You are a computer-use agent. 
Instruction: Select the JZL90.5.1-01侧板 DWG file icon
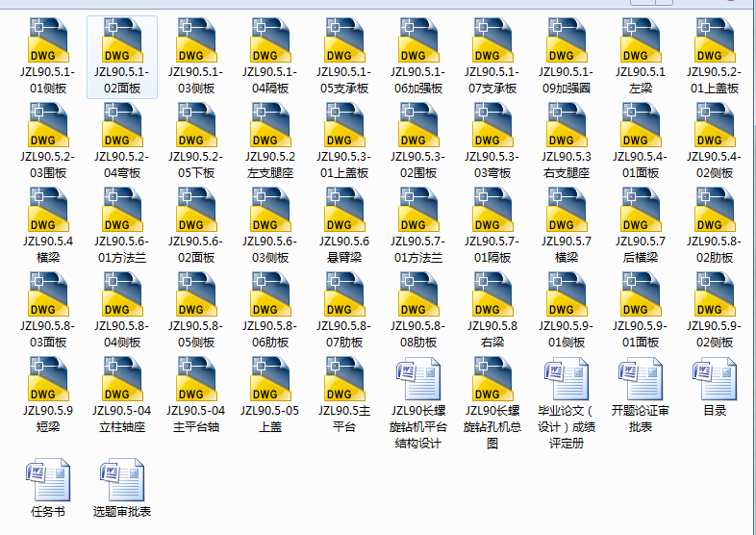(48, 40)
